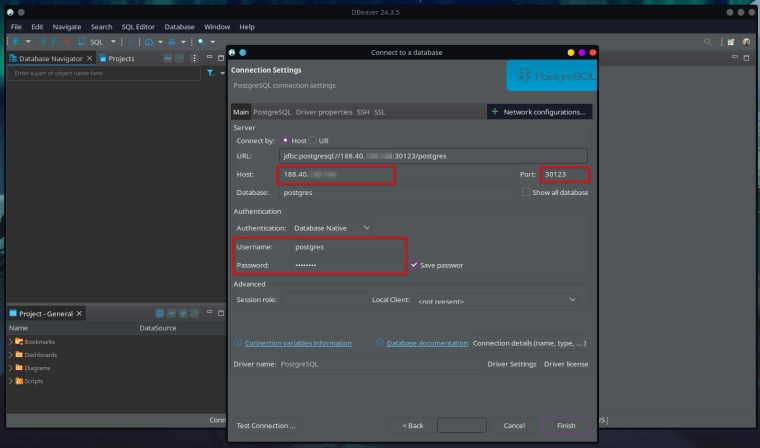This screenshot has height=448, width=760.
Task: Click the red Disconnect toolbar icon
Action: (66, 42)
